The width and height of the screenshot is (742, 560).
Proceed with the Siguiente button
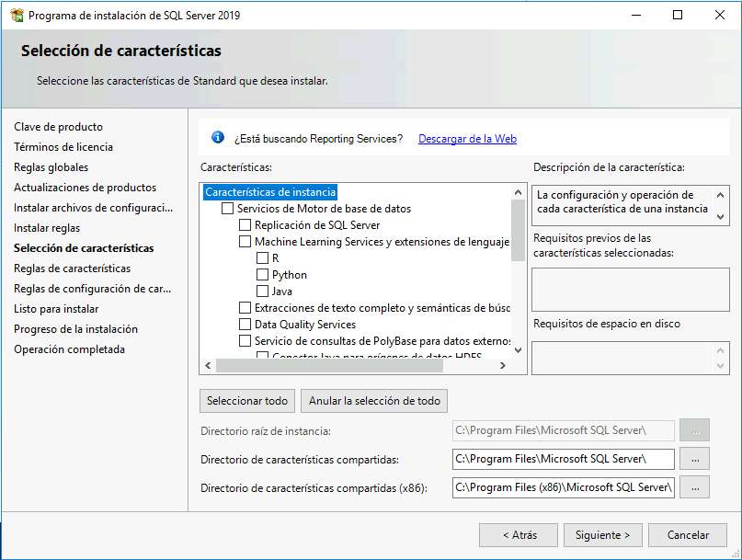pyautogui.click(x=603, y=535)
